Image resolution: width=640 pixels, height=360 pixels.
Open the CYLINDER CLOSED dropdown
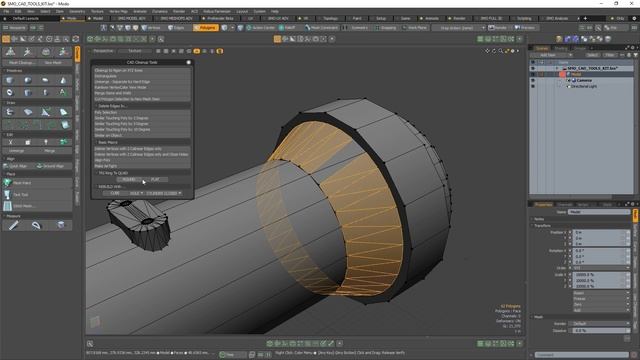[164, 193]
